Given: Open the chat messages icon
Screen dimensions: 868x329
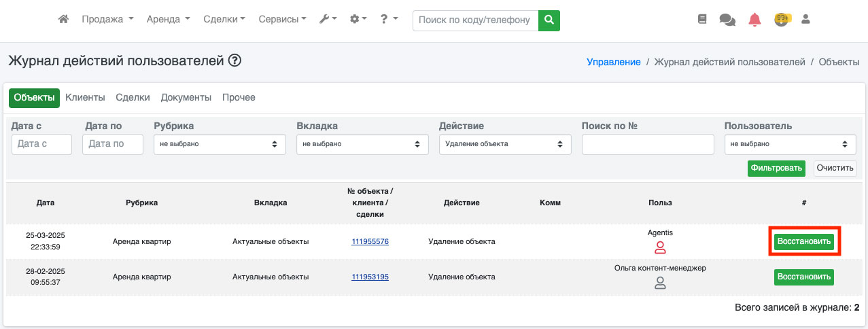Looking at the screenshot, I should point(727,20).
